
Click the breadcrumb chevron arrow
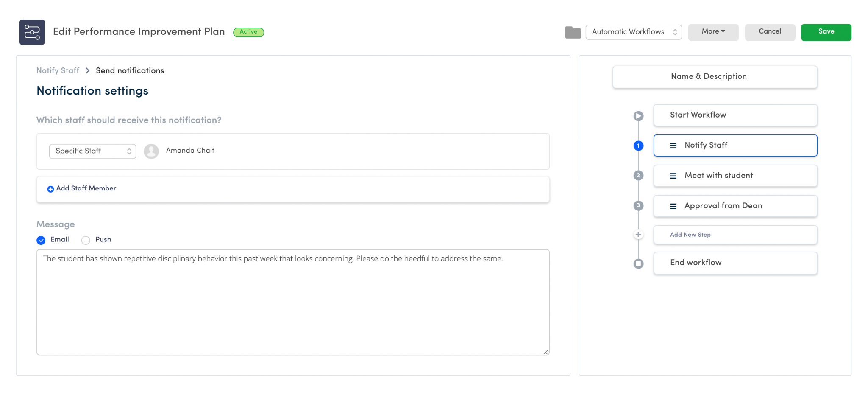click(x=87, y=70)
